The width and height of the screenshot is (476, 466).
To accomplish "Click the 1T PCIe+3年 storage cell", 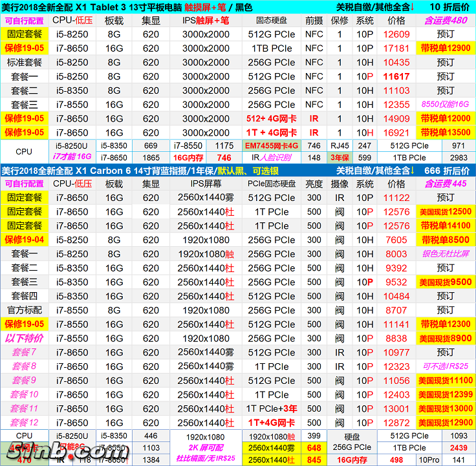I will pos(272,408).
